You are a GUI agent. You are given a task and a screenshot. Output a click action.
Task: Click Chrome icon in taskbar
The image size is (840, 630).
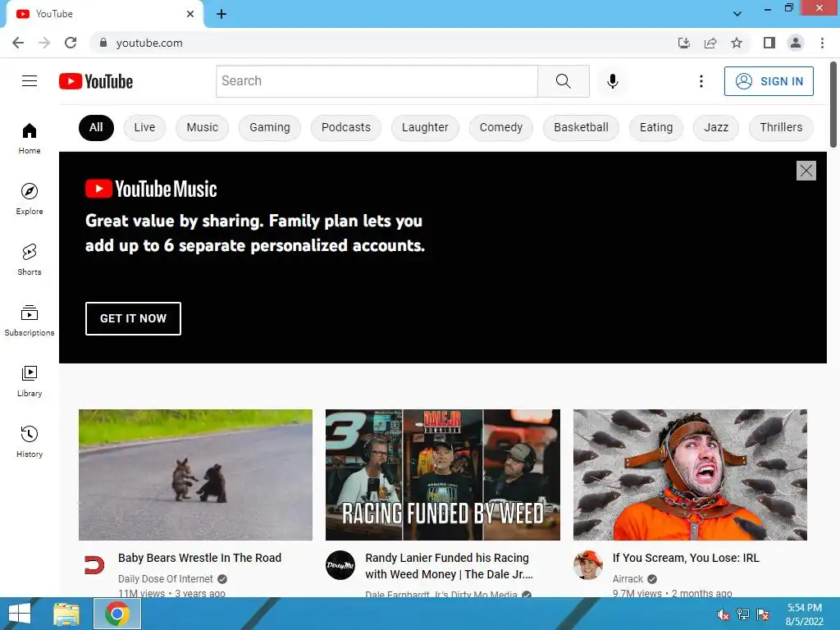(117, 614)
